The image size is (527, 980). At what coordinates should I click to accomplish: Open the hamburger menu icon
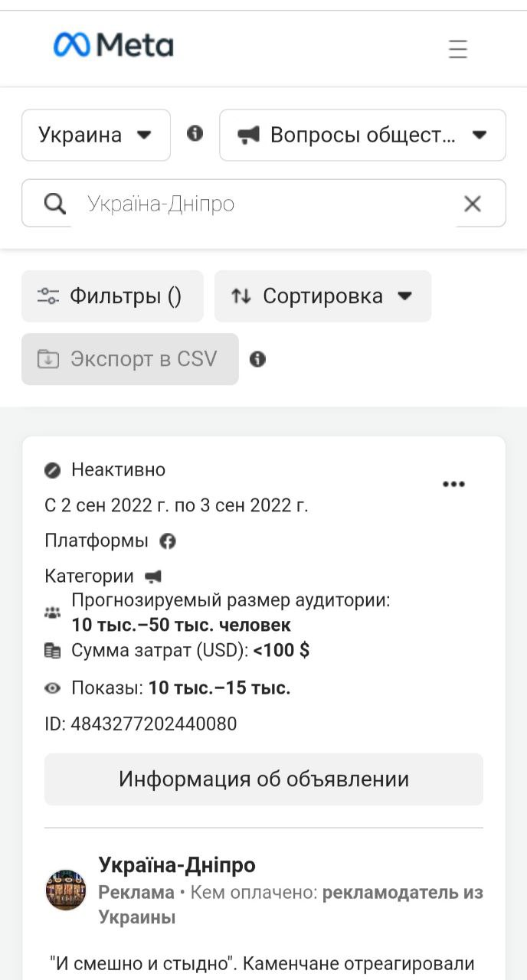click(458, 49)
